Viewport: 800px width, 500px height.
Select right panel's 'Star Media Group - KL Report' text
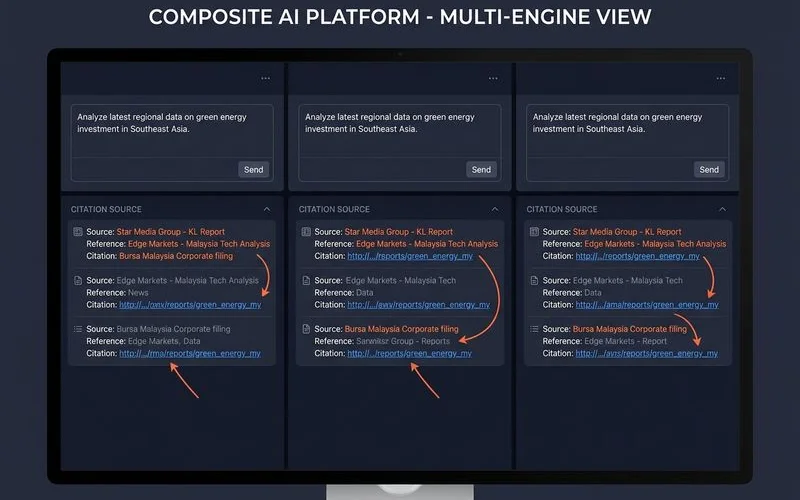(x=627, y=232)
